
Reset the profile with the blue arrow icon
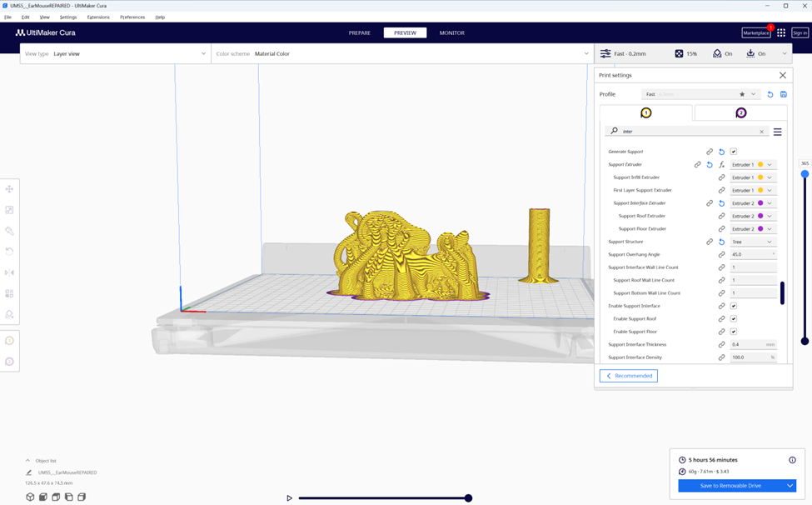[770, 94]
